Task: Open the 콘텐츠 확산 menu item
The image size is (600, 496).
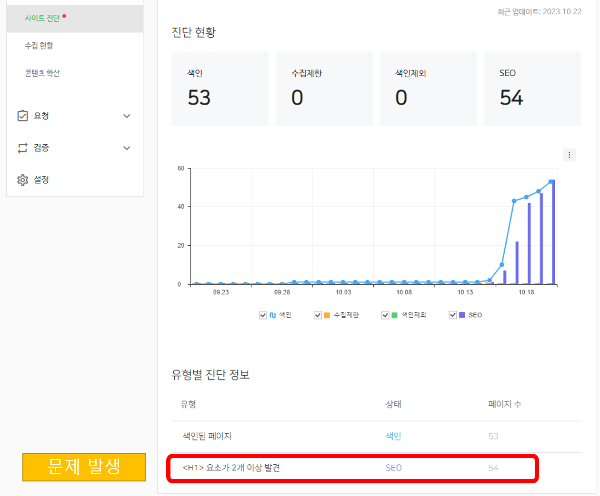Action: coord(42,73)
